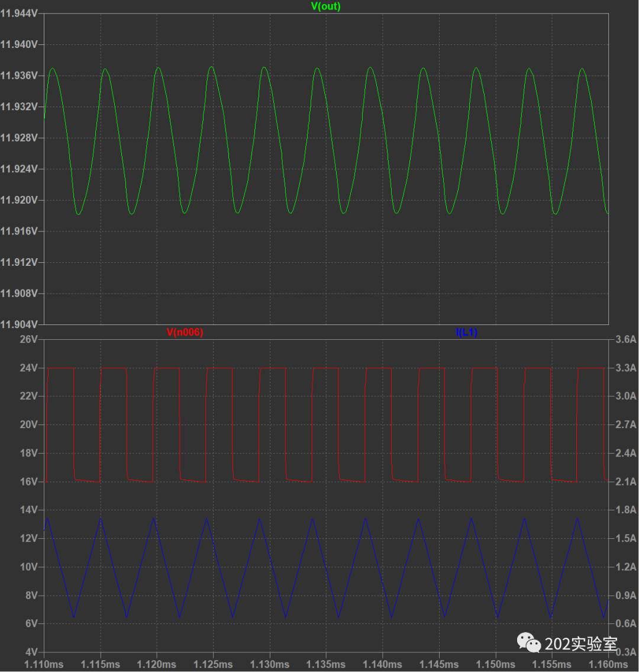Click the 1.115ms time axis label

pyautogui.click(x=101, y=665)
